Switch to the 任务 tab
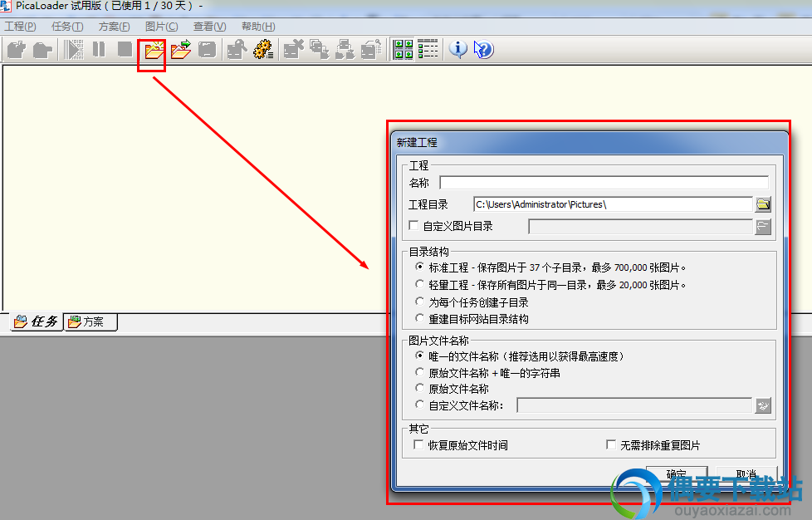812x520 pixels. click(37, 321)
